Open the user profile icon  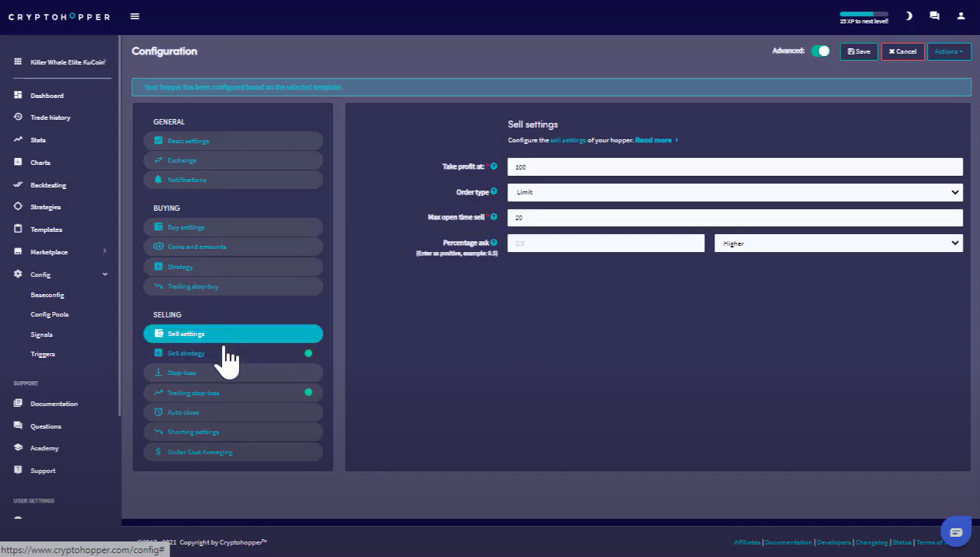coord(961,16)
